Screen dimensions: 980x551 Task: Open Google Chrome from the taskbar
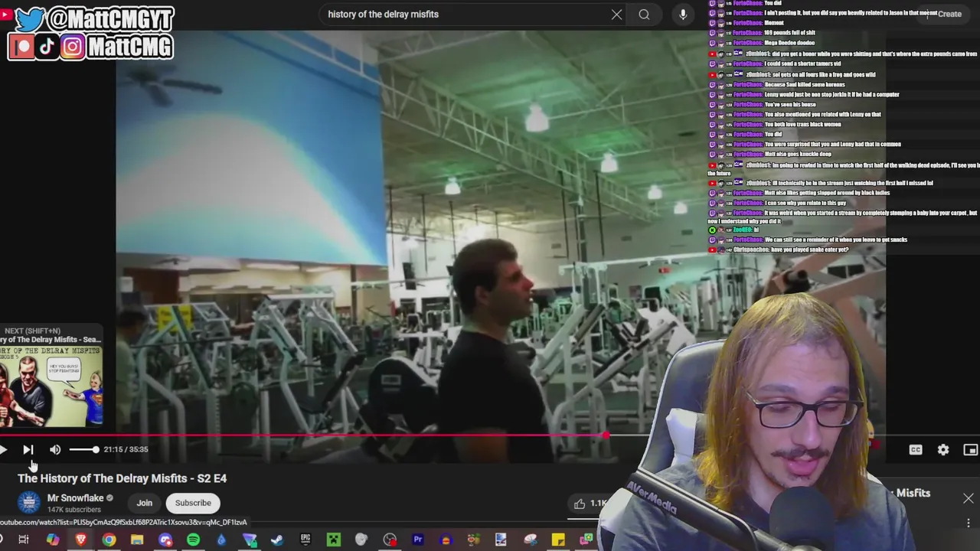point(109,540)
